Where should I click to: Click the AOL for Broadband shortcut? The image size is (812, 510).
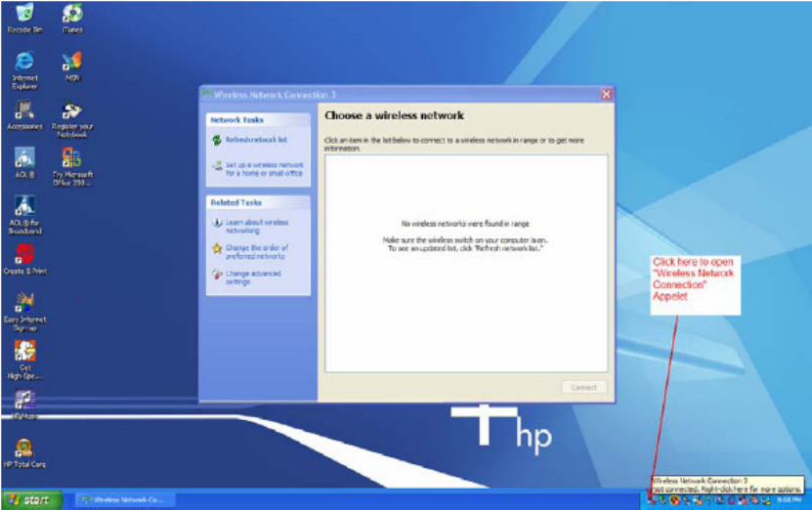[x=24, y=215]
